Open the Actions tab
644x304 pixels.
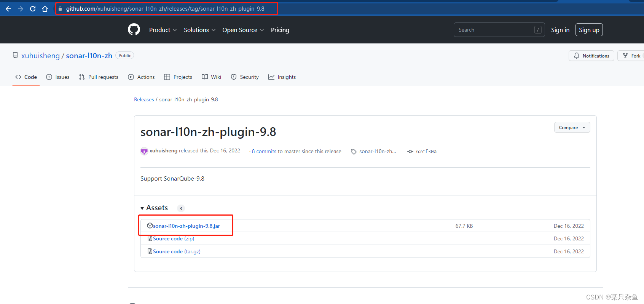click(x=142, y=77)
